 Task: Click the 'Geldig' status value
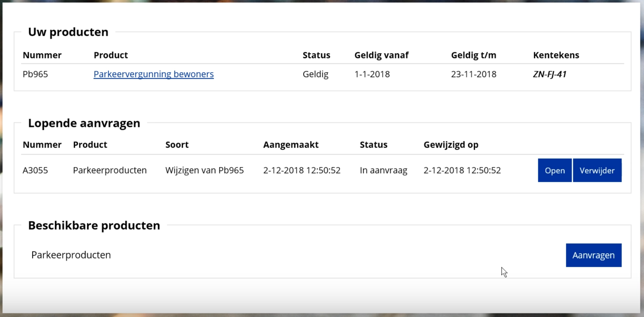click(315, 74)
